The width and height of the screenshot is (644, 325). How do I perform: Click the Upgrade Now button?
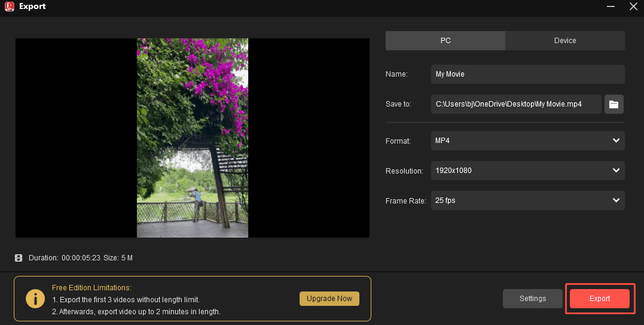click(x=329, y=299)
